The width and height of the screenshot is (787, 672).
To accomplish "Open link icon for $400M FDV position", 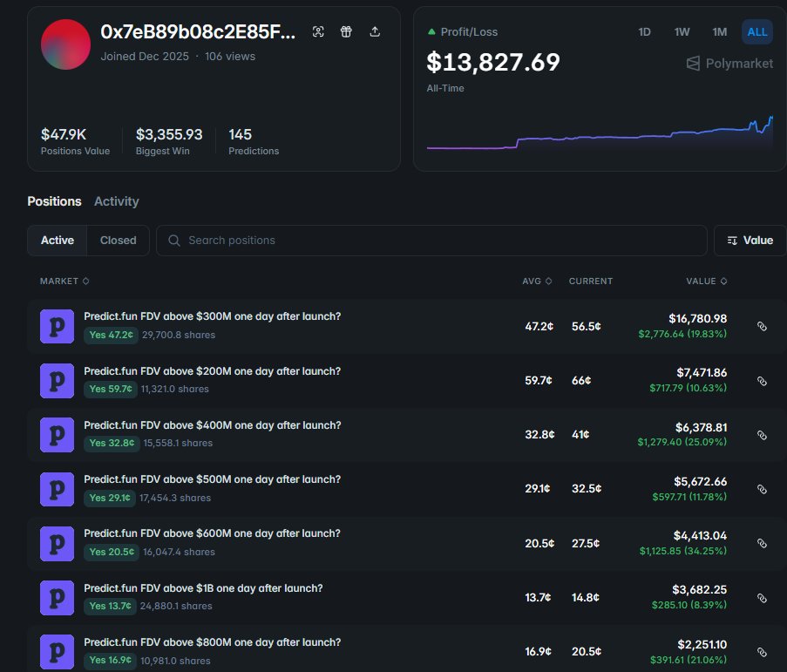I will point(762,435).
